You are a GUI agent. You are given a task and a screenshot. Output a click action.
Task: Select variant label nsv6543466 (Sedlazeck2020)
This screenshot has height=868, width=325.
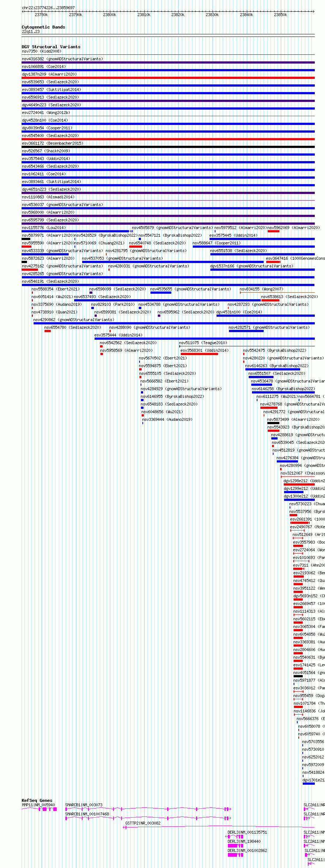click(x=50, y=166)
